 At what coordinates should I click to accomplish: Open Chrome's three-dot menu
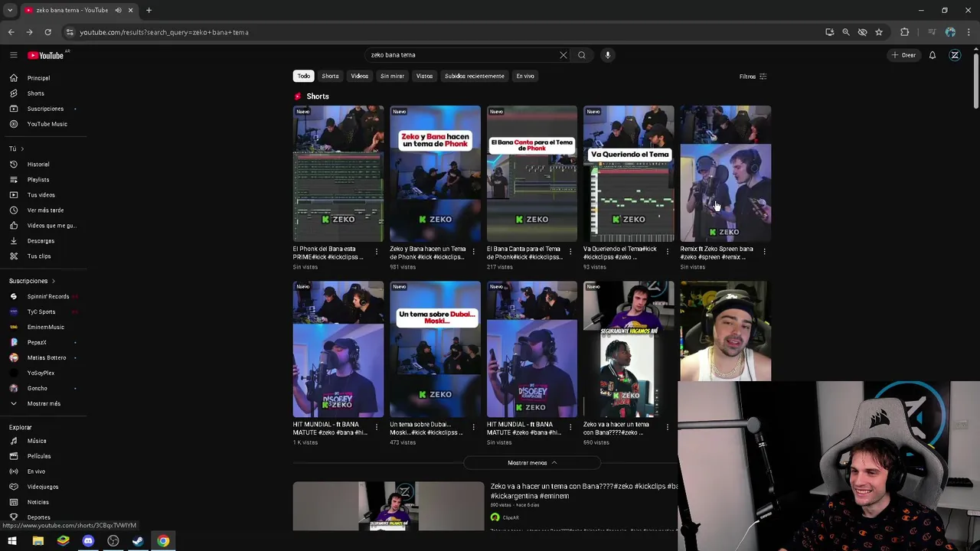point(969,32)
